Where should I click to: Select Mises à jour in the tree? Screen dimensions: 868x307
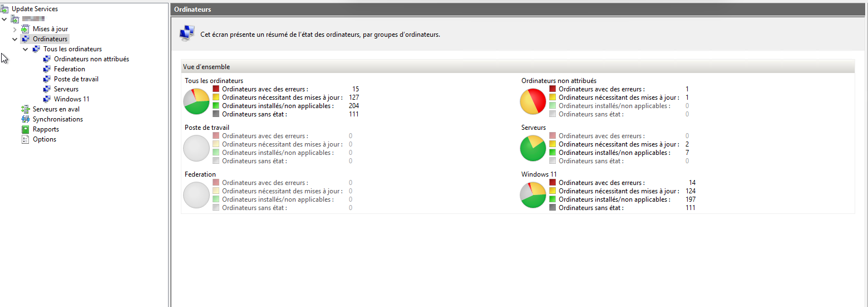tap(50, 29)
